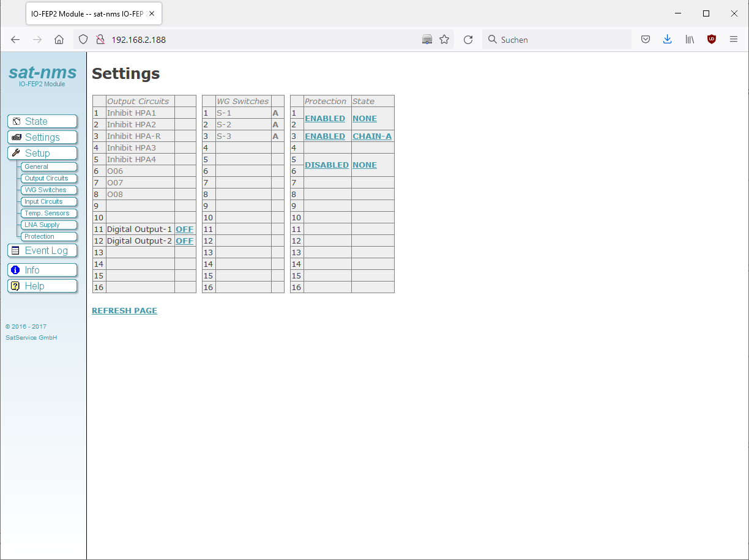The width and height of the screenshot is (749, 560).
Task: Open the State page in sidebar
Action: click(42, 121)
